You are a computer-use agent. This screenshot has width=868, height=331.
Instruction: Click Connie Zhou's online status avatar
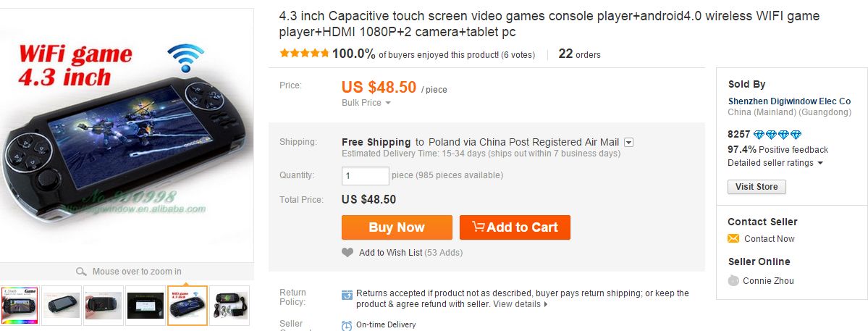(x=733, y=281)
